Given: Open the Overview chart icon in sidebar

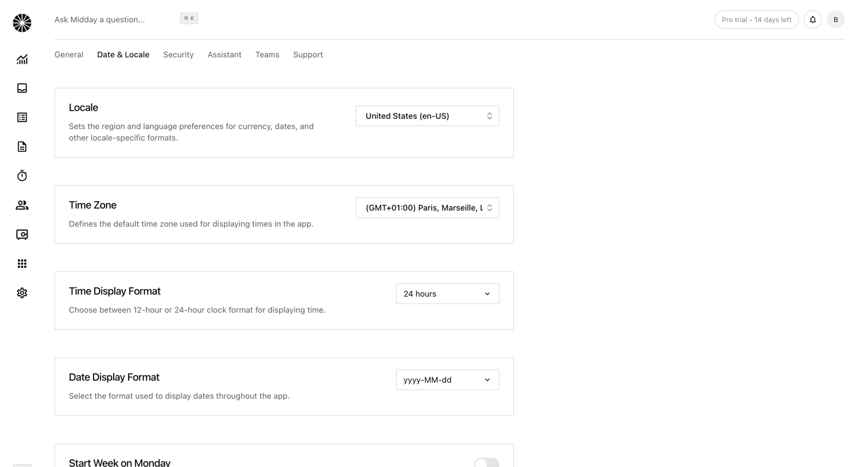Looking at the screenshot, I should click(x=22, y=59).
